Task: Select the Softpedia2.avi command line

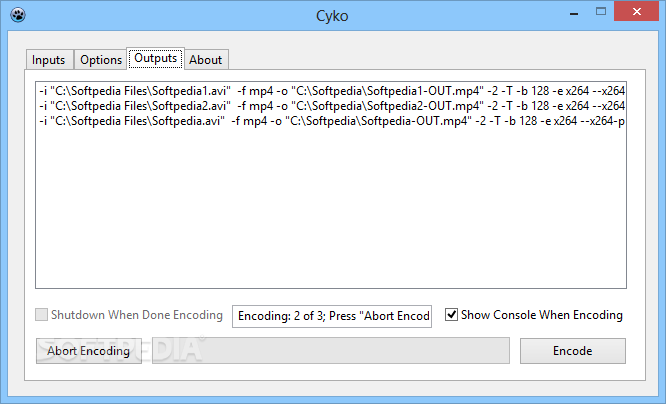Action: 330,105
